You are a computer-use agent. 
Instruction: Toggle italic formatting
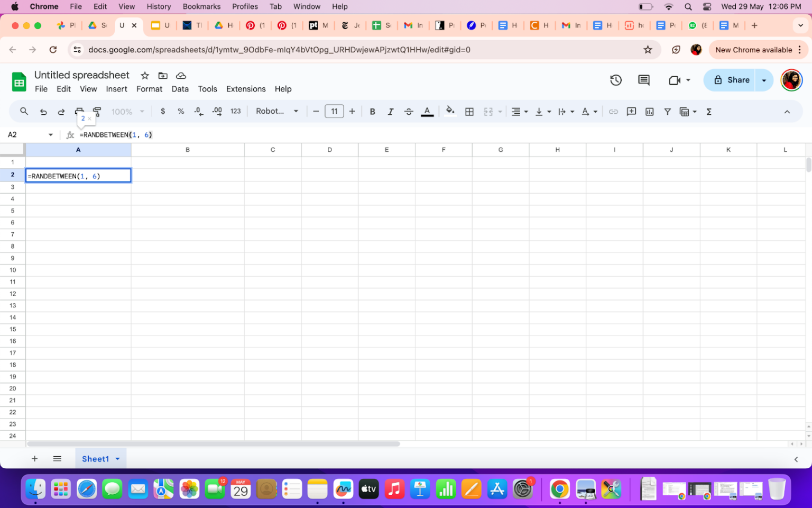point(391,111)
